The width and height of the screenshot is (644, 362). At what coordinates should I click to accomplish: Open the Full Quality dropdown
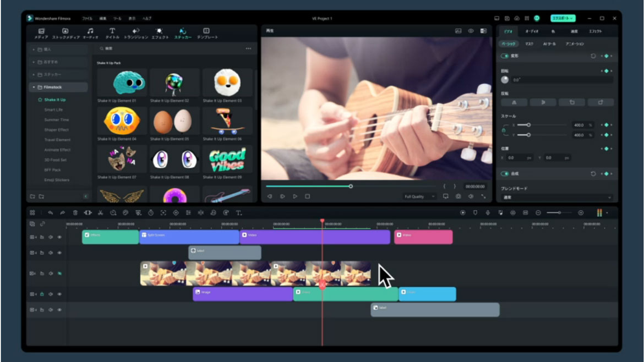click(x=419, y=196)
